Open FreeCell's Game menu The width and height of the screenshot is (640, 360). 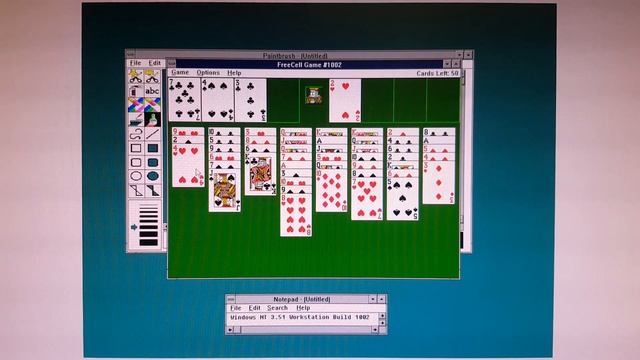point(180,72)
